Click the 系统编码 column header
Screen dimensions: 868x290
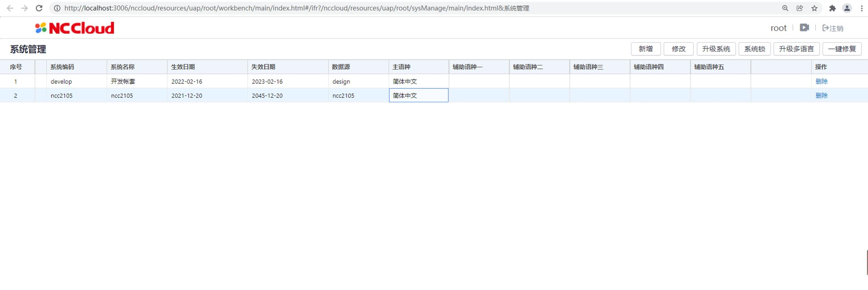coord(76,67)
